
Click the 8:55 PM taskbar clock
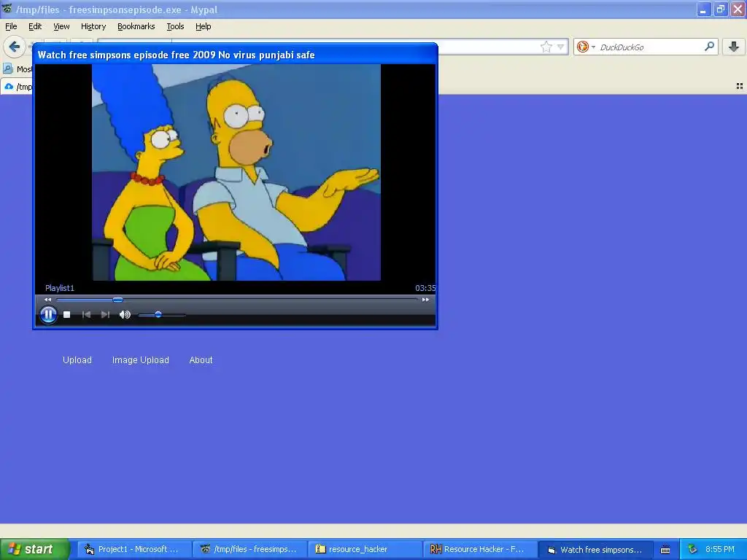pos(720,549)
